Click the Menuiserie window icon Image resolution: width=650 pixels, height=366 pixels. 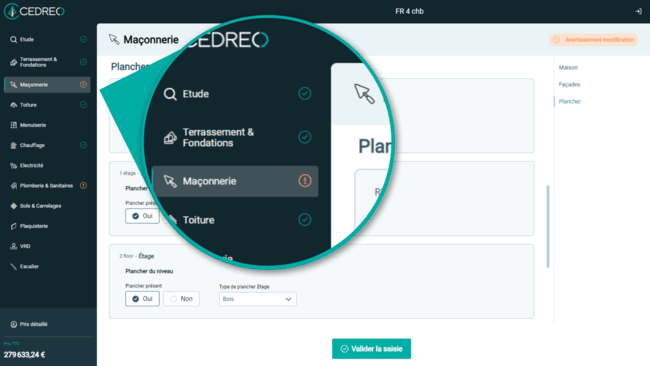[14, 125]
